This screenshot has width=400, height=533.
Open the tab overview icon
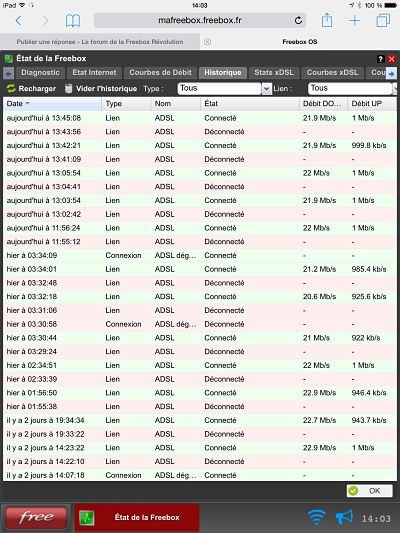tap(383, 20)
